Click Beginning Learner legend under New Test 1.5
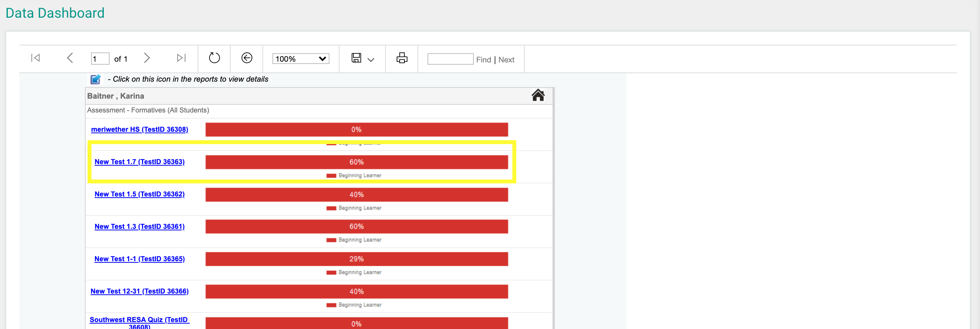The height and width of the screenshot is (329, 980). click(x=354, y=208)
